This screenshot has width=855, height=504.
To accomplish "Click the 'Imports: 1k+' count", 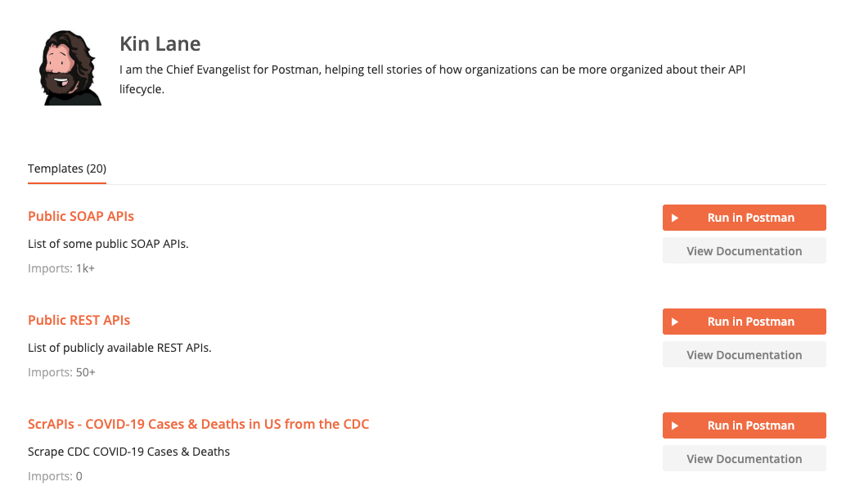I will pyautogui.click(x=61, y=268).
